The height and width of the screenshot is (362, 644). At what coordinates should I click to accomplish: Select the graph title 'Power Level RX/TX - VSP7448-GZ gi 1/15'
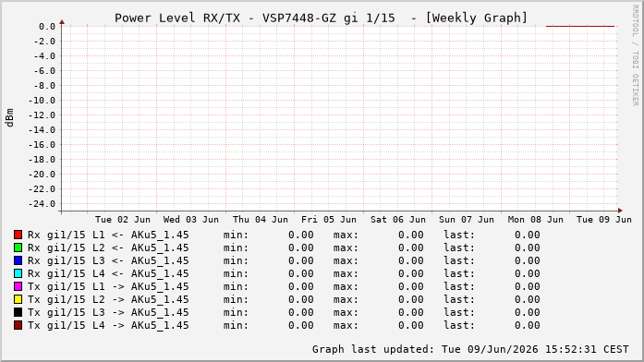(x=255, y=18)
